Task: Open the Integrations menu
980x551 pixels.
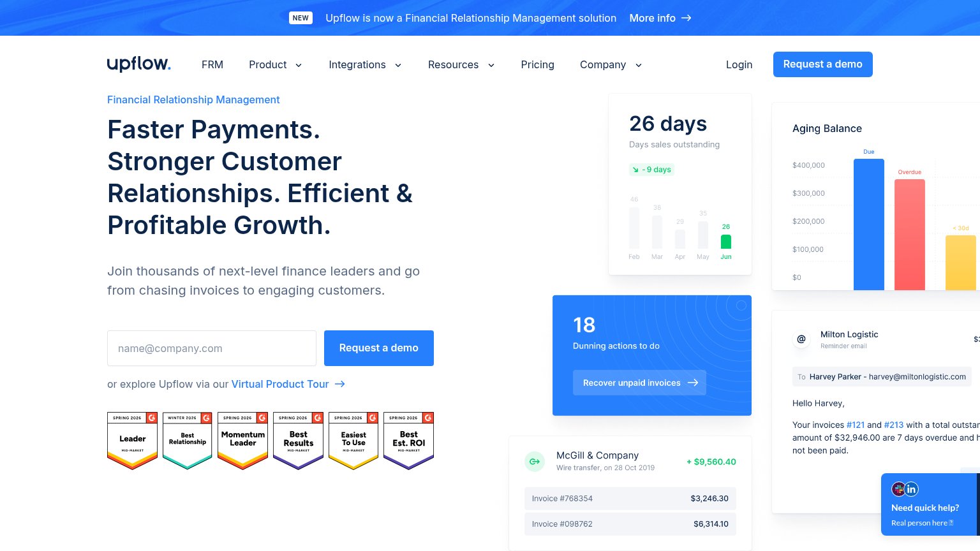Action: 357,64
